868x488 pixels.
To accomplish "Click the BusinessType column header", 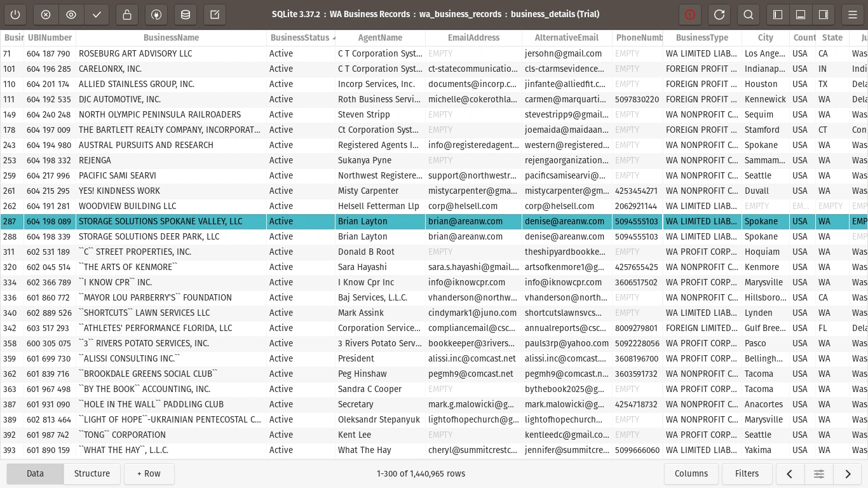I will pos(702,37).
